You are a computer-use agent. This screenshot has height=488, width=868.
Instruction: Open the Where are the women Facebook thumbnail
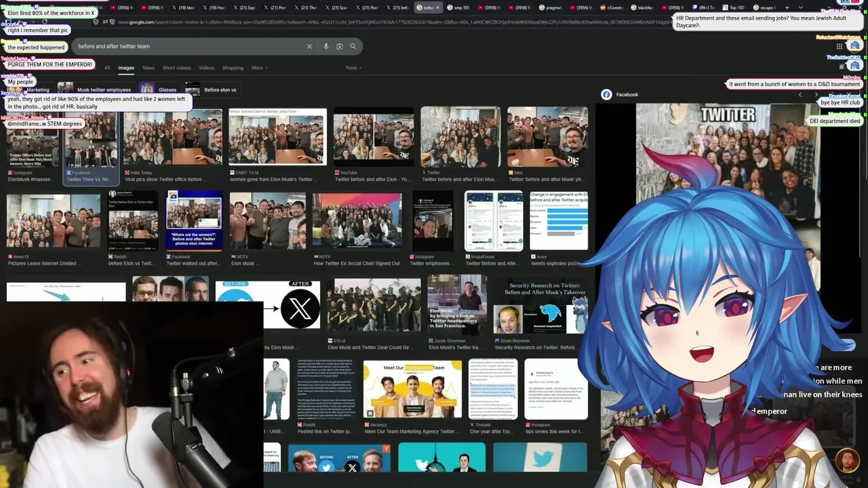click(194, 220)
